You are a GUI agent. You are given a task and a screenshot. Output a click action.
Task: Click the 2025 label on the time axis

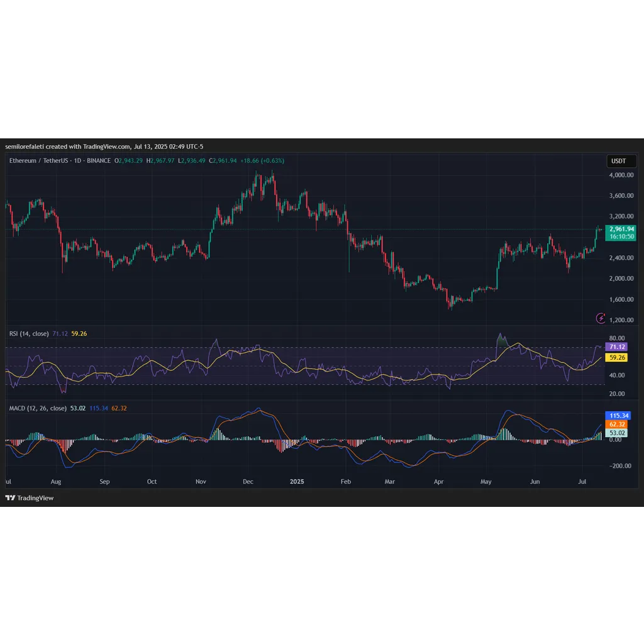point(297,481)
